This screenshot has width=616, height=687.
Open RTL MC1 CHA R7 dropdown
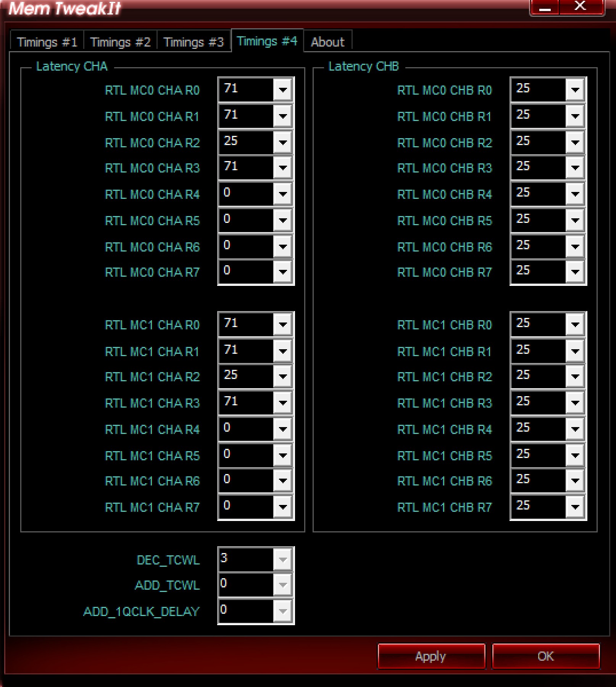(x=282, y=507)
